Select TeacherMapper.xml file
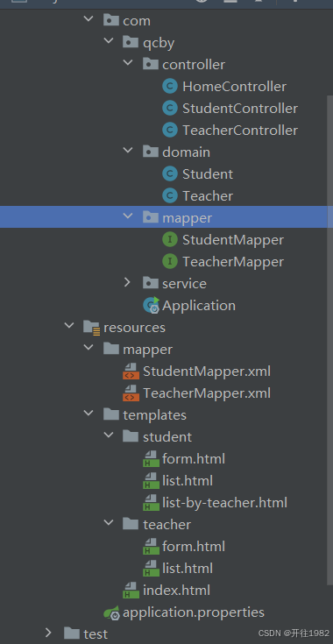 coord(207,393)
